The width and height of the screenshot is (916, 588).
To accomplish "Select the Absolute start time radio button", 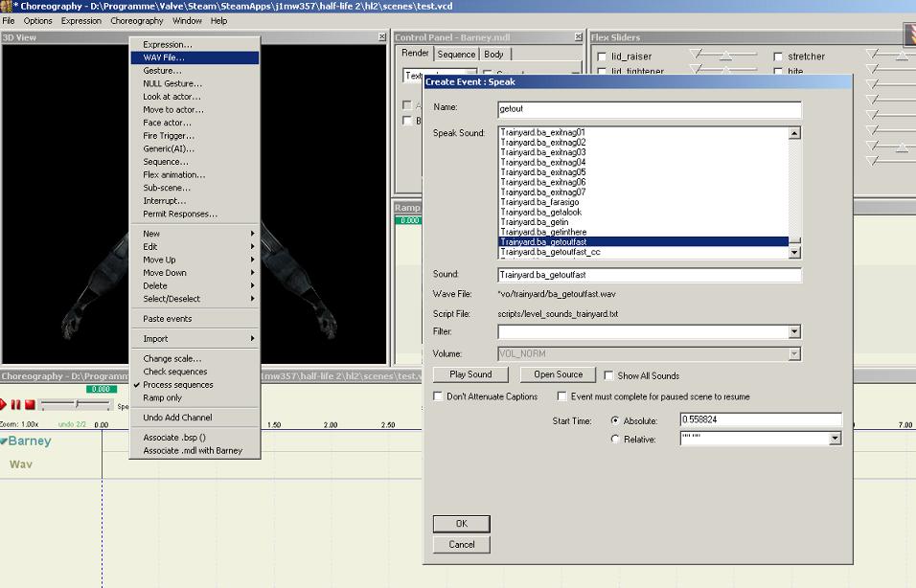I will [x=614, y=420].
